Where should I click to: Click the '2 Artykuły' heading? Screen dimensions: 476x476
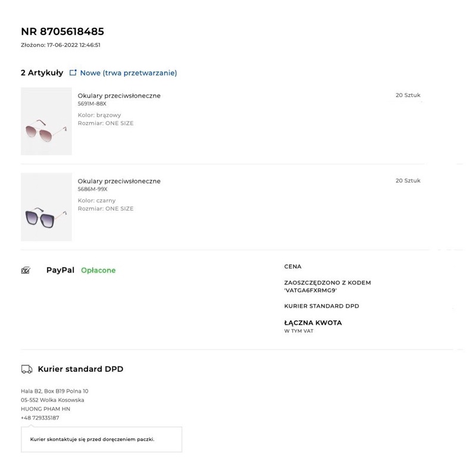point(42,73)
